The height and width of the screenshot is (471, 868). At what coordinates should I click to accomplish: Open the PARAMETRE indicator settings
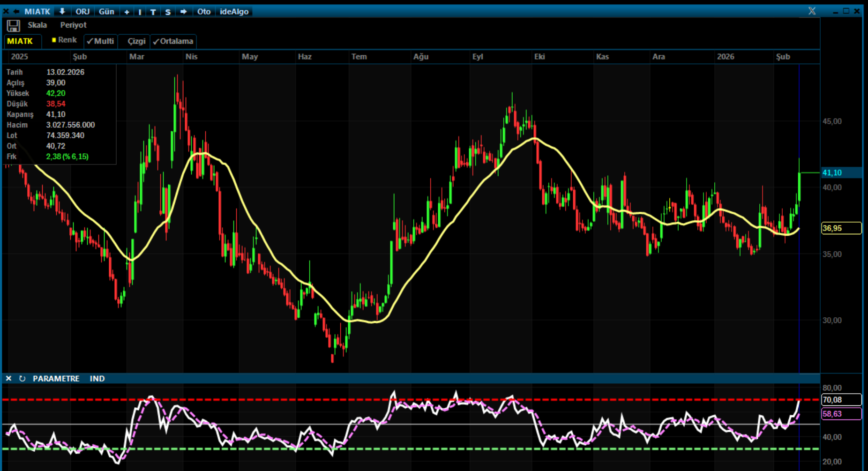click(56, 378)
